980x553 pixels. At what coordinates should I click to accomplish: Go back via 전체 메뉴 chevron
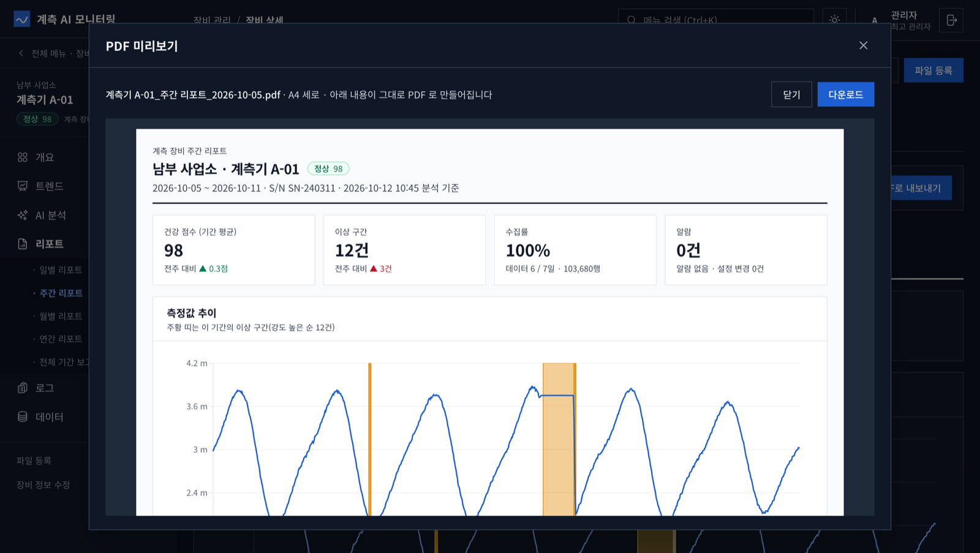click(x=21, y=53)
